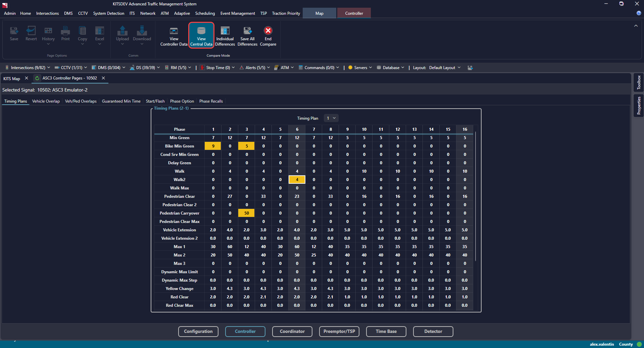Switch to the Guaranteed Min Time tab

[121, 101]
